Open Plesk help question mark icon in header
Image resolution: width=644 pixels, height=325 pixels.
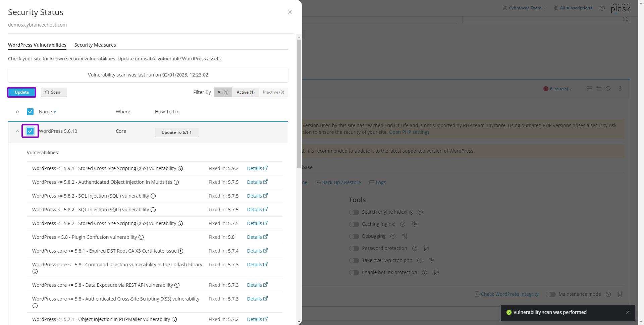[602, 8]
